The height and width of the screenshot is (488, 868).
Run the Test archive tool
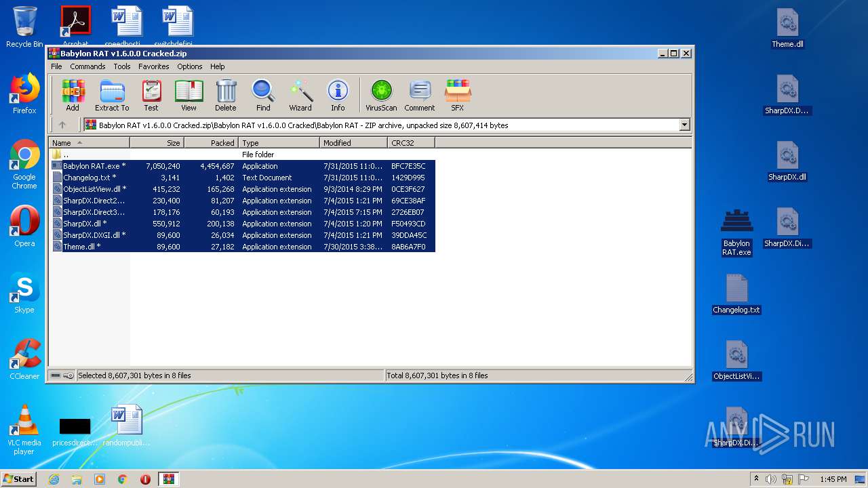coord(151,95)
